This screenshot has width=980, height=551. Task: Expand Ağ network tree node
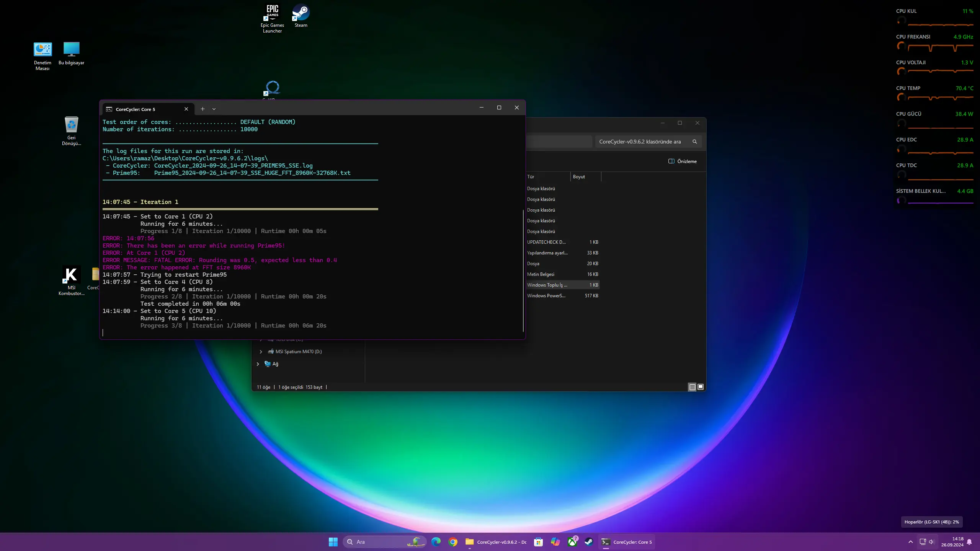tap(258, 364)
